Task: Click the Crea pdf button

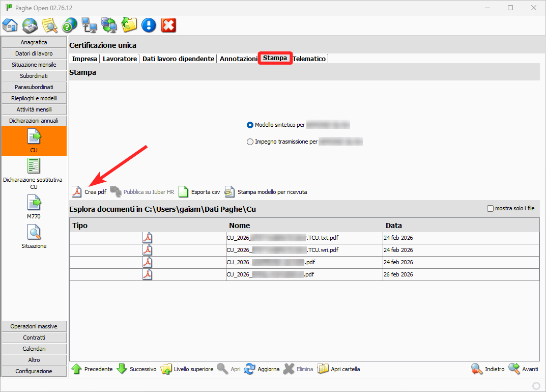Action: point(89,192)
